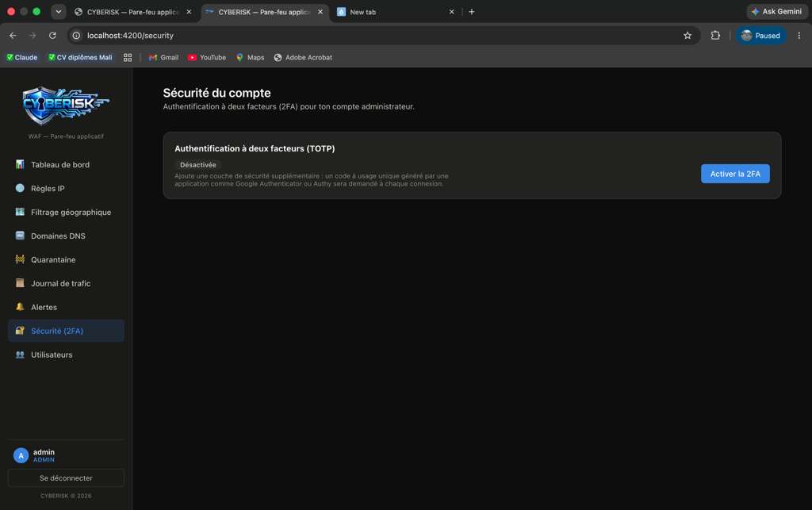Click the admin username text
812x510 pixels.
(44, 452)
